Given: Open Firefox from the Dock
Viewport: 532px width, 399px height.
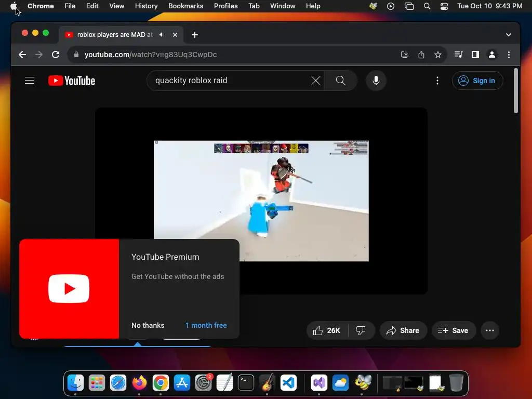Looking at the screenshot, I should coord(139,383).
